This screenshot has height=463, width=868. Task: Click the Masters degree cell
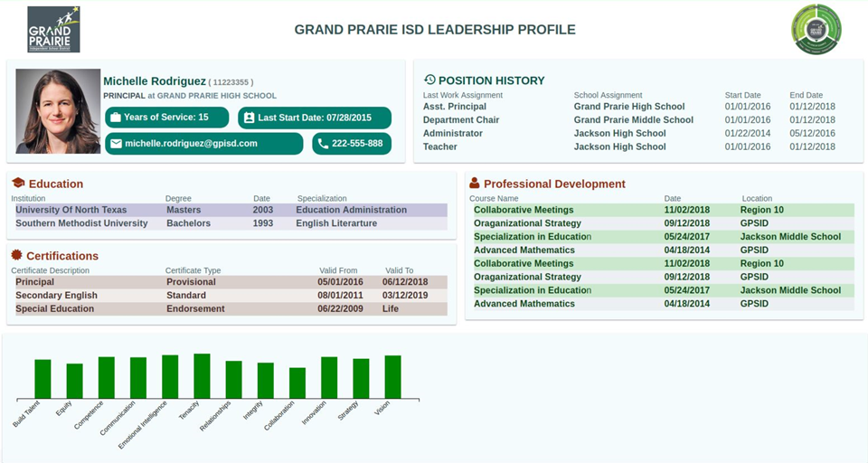(184, 210)
